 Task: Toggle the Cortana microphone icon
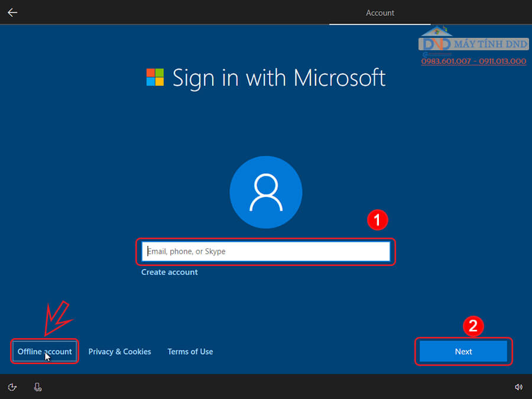coord(38,387)
